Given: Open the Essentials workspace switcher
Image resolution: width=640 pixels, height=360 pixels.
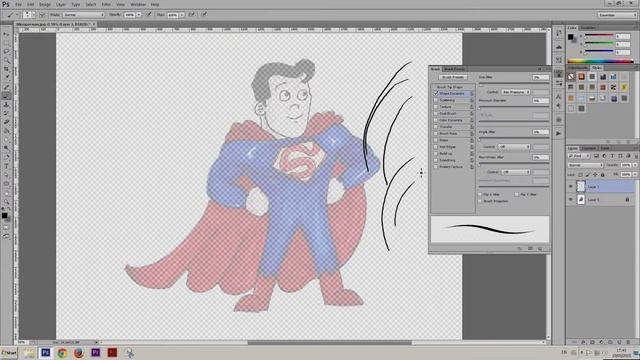Looking at the screenshot, I should coord(617,15).
